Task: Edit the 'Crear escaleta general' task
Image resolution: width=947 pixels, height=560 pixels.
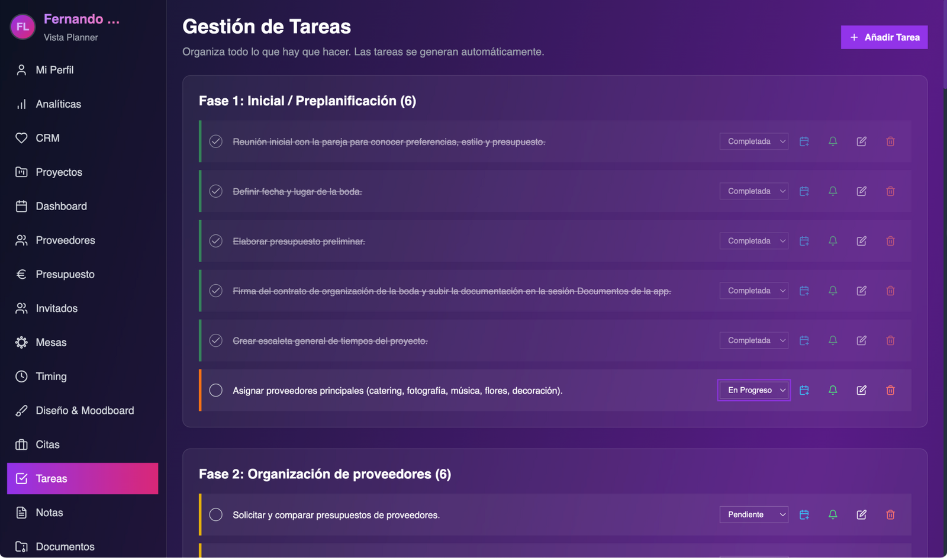Action: coord(861,340)
